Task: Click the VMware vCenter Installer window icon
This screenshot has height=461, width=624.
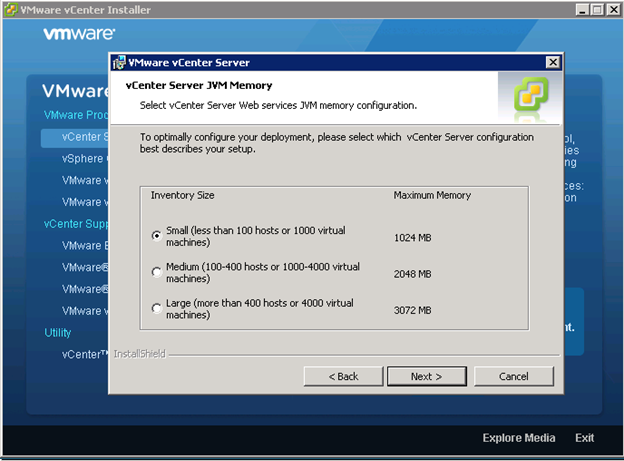Action: [10, 10]
